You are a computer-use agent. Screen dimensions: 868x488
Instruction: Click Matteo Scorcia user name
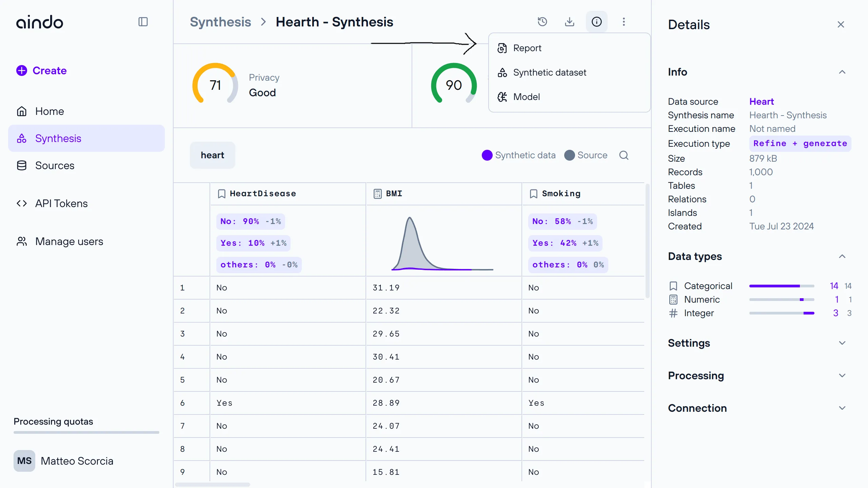coord(77,461)
